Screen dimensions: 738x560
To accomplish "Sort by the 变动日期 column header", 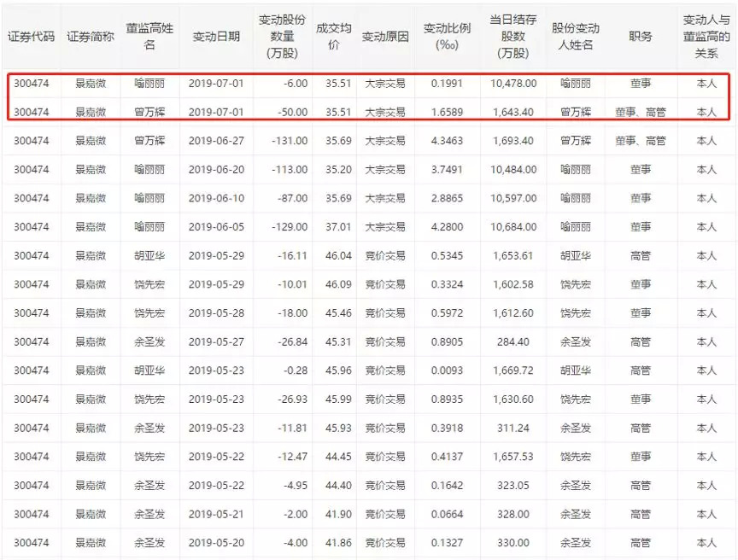I will click(216, 37).
